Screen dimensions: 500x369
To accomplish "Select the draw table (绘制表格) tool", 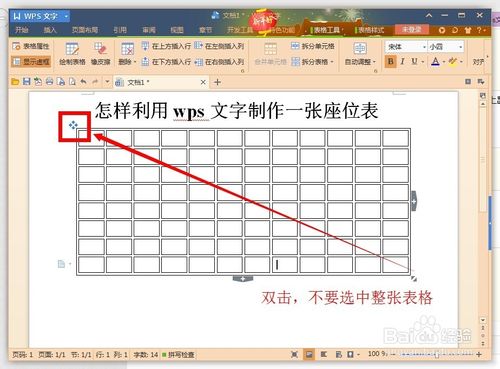I will 72,54.
